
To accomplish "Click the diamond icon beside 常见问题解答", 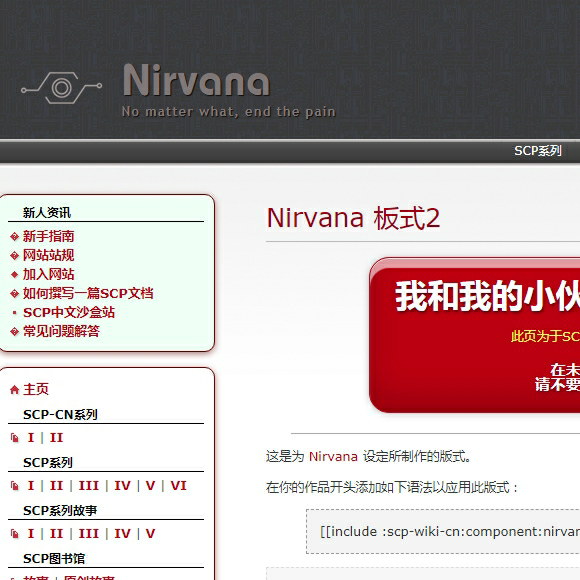I will pos(14,332).
